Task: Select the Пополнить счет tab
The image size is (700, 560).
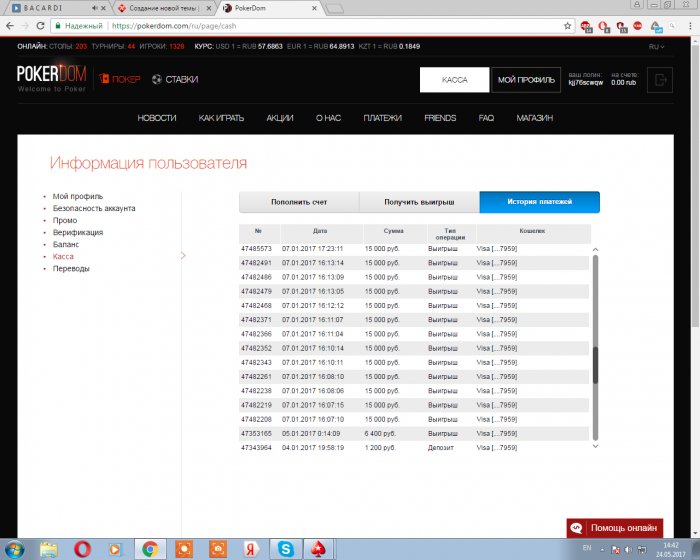Action: pos(298,202)
